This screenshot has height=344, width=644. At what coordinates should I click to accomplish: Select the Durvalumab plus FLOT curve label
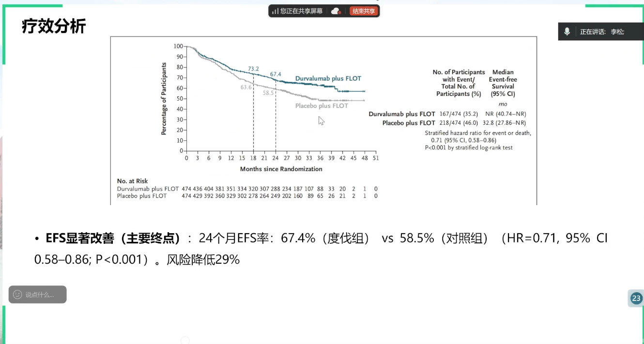[x=328, y=78]
